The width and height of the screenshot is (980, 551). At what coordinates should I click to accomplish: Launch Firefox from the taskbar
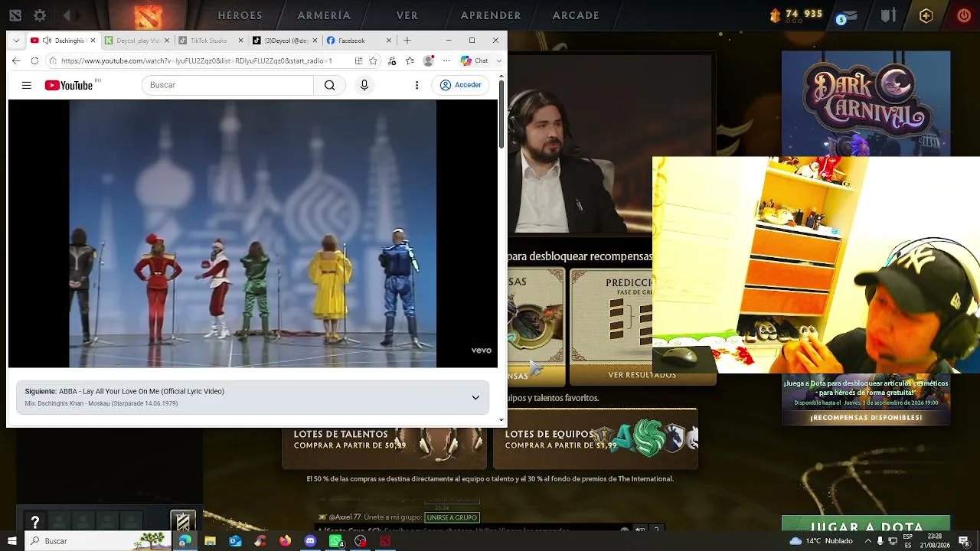pyautogui.click(x=285, y=541)
